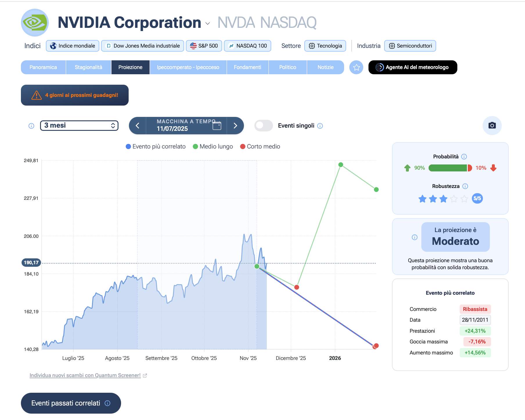Follow the Quantum Screener link
The width and height of the screenshot is (525, 420).
point(85,375)
